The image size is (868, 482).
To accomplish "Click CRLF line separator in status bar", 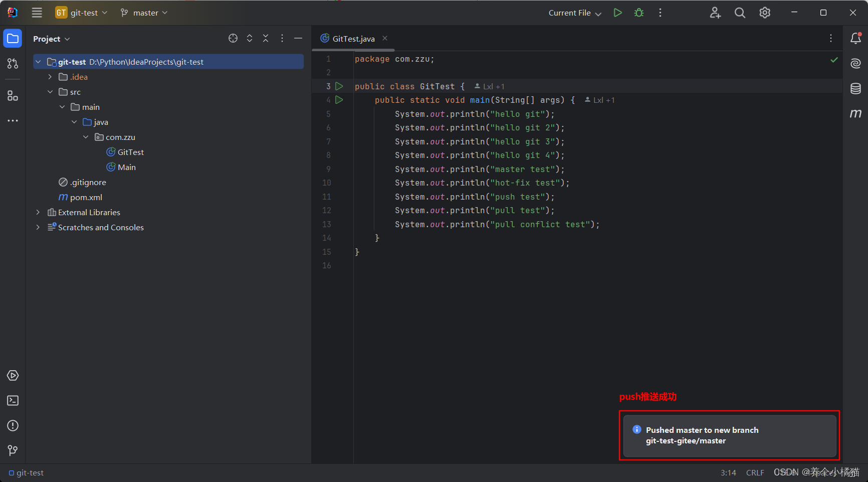I will pyautogui.click(x=755, y=472).
